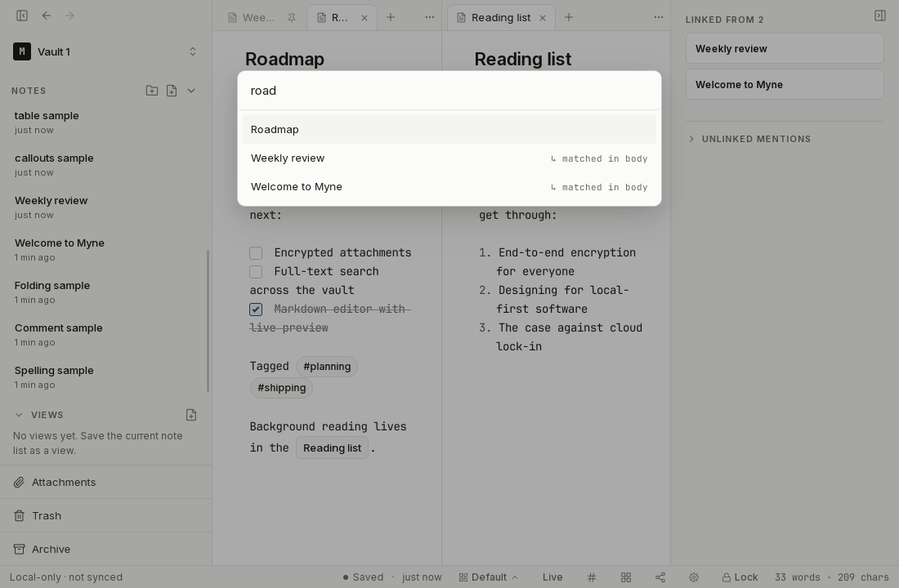Add a new tab in left pane
Image resolution: width=899 pixels, height=588 pixels.
pyautogui.click(x=391, y=17)
